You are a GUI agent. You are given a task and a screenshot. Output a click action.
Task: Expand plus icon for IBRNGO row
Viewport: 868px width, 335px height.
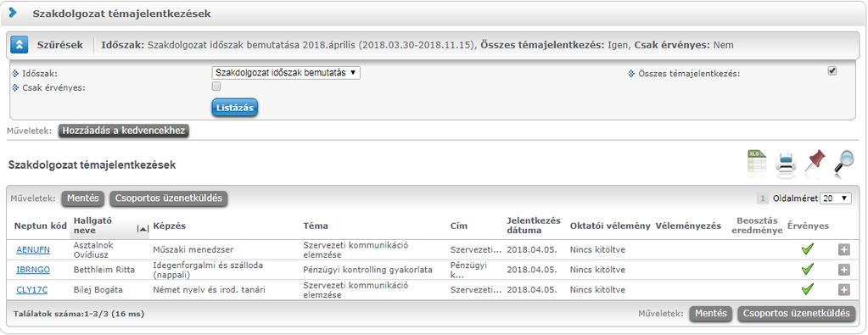point(843,270)
